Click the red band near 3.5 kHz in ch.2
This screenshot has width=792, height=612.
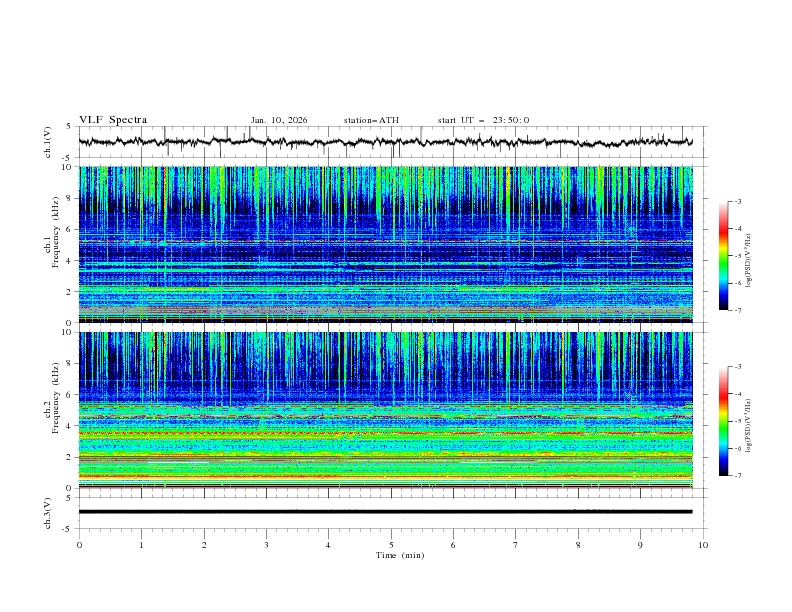point(385,433)
